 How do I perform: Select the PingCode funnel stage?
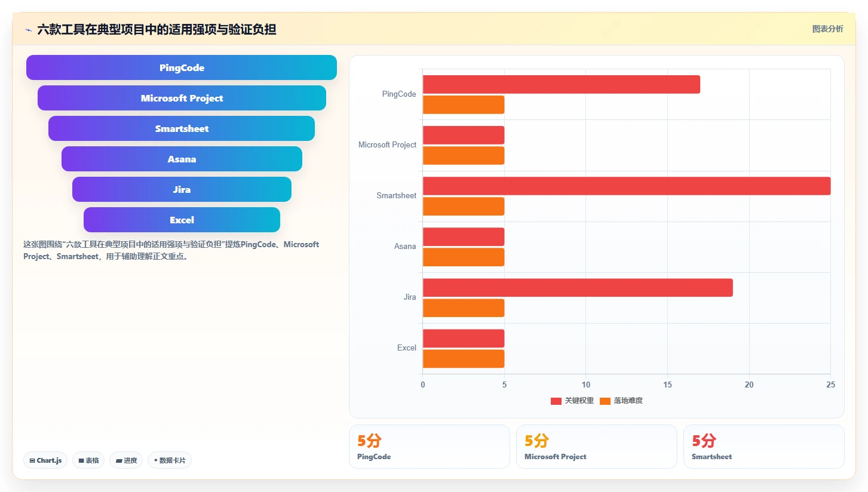pos(182,67)
